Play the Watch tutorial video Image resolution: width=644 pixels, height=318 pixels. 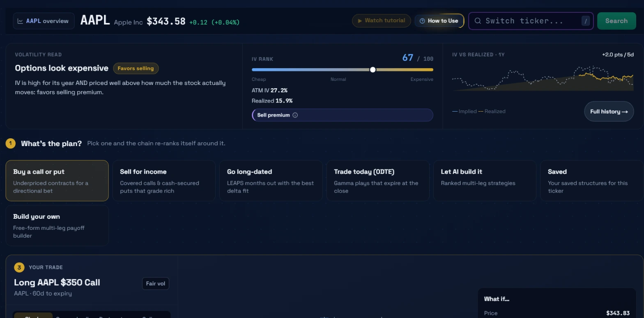pos(381,21)
